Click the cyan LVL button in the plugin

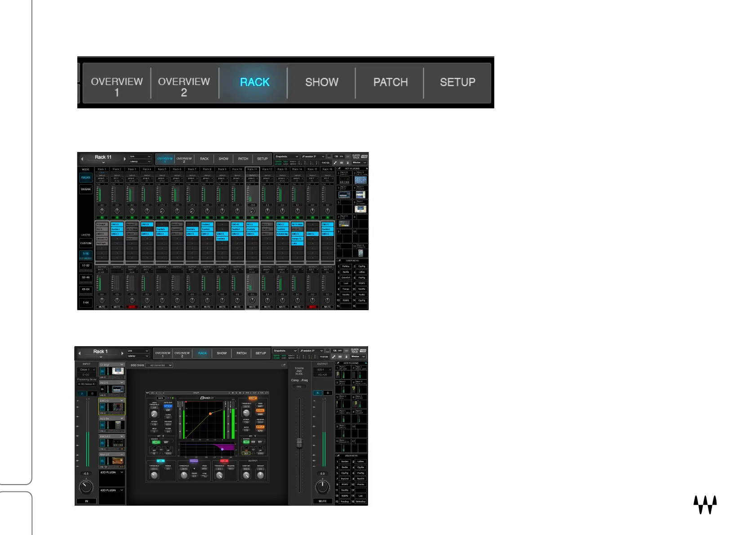coord(161,461)
